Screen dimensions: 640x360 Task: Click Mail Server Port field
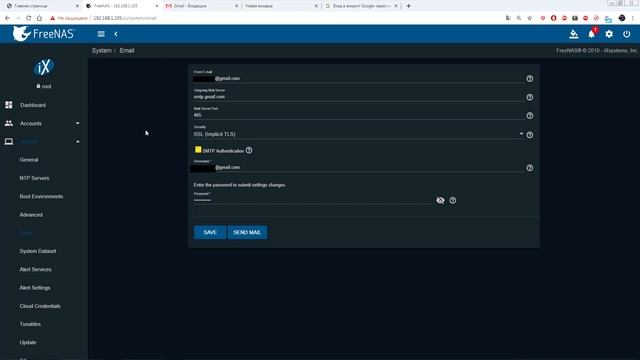click(x=358, y=115)
